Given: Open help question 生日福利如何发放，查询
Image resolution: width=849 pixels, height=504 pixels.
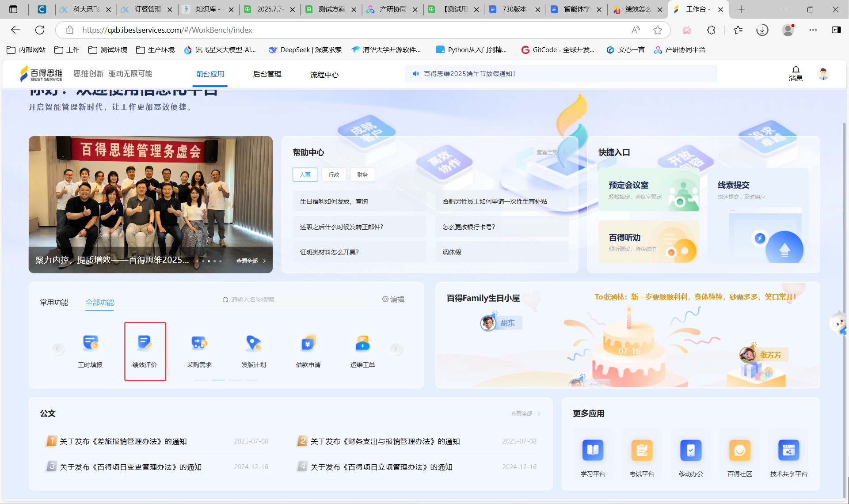Looking at the screenshot, I should (359, 201).
